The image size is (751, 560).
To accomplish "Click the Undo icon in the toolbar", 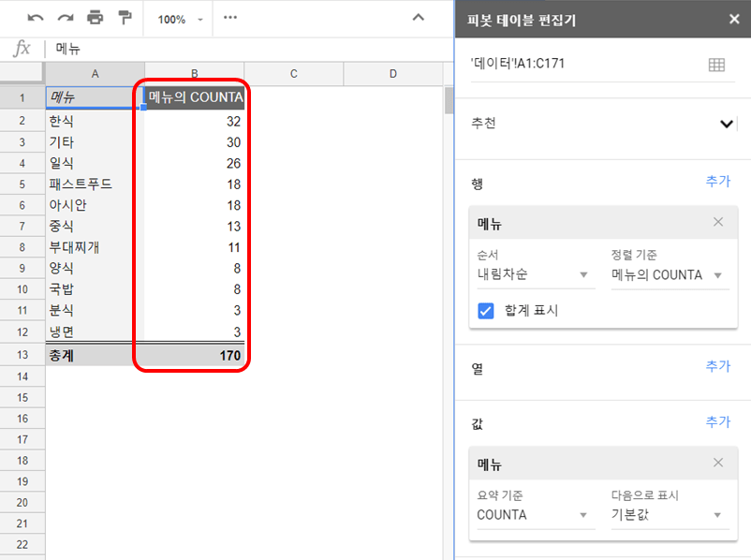I will 37,19.
